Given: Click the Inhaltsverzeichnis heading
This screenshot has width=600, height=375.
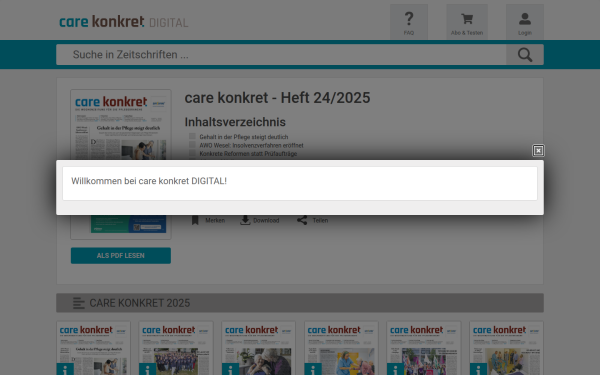Looking at the screenshot, I should click(235, 122).
